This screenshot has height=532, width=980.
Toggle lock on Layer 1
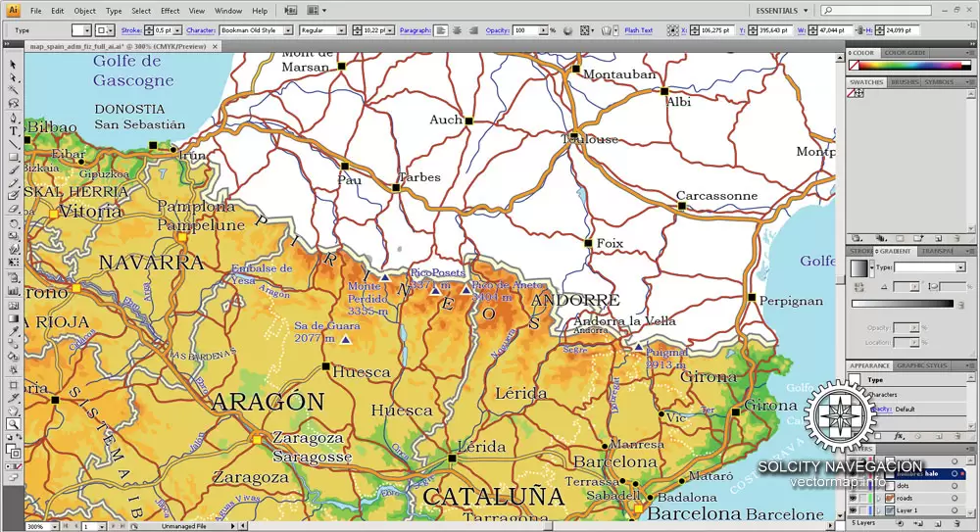tap(863, 510)
